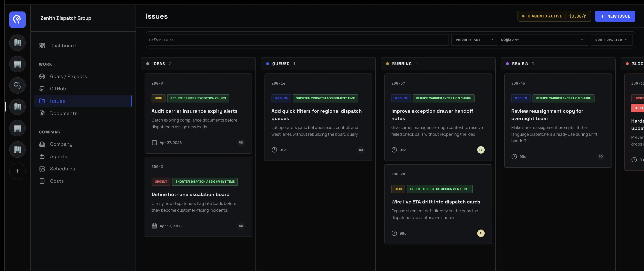Create a new issue with New Issue button
Image resolution: width=644 pixels, height=271 pixels.
615,16
